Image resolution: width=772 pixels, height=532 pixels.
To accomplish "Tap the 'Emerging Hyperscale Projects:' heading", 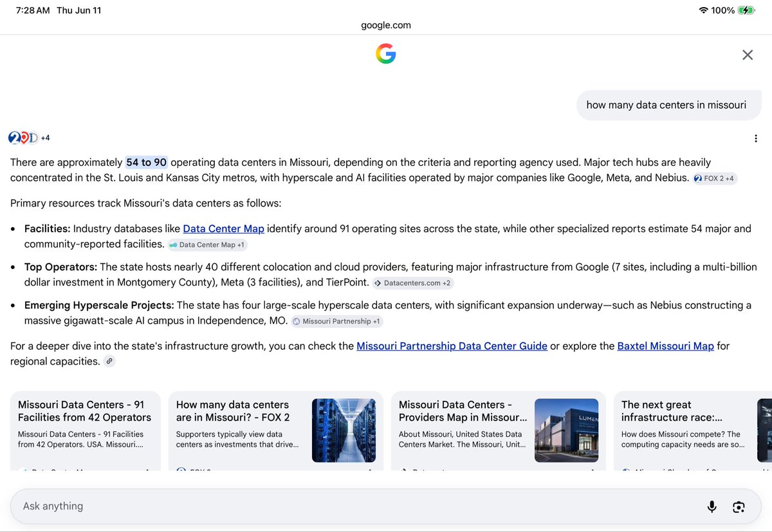I will [x=99, y=305].
